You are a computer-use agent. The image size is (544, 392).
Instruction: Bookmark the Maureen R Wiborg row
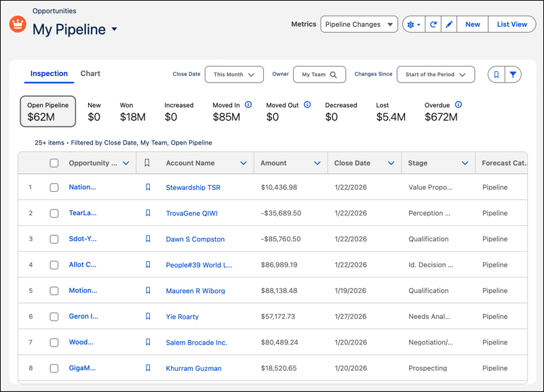pos(148,291)
